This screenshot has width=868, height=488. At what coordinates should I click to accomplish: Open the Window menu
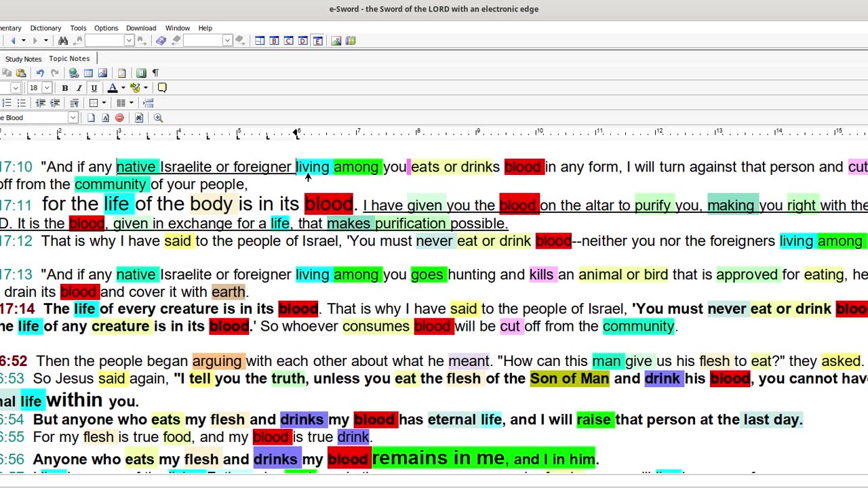178,28
